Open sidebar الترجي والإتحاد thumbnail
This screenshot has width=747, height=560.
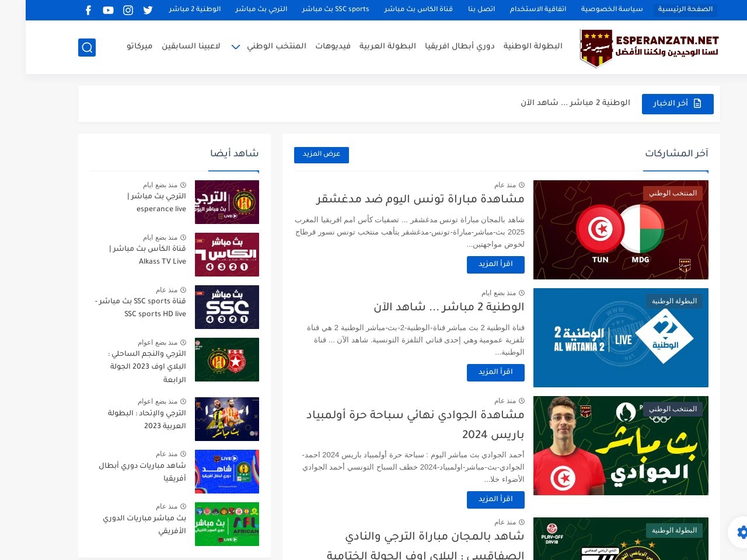click(x=227, y=419)
